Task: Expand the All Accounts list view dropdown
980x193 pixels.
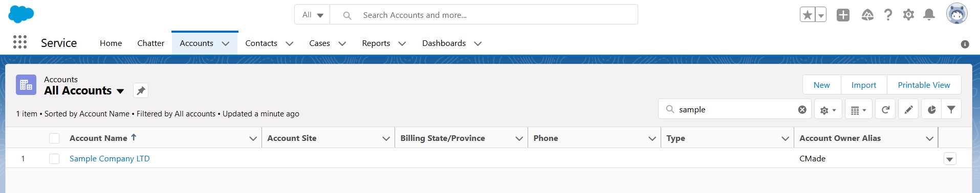Action: click(x=120, y=91)
